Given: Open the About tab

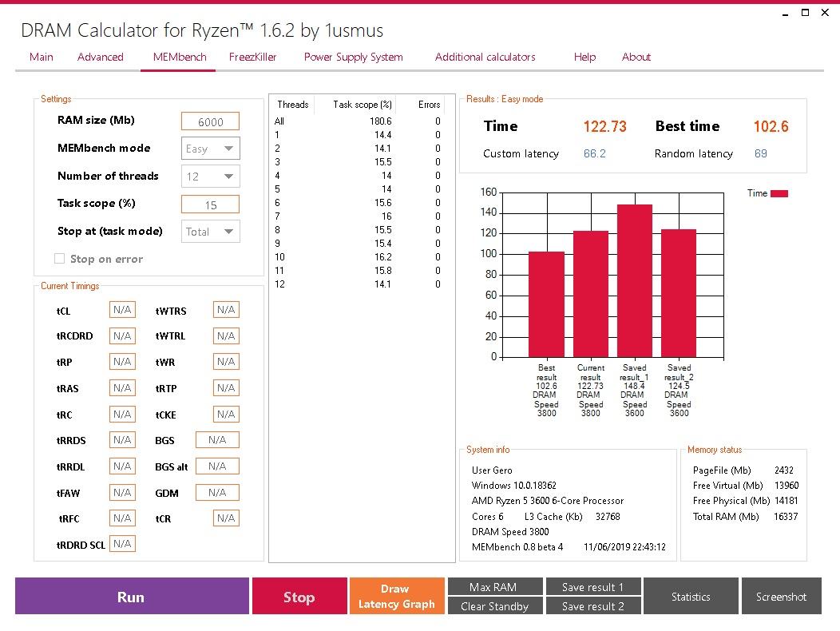Looking at the screenshot, I should click(636, 57).
